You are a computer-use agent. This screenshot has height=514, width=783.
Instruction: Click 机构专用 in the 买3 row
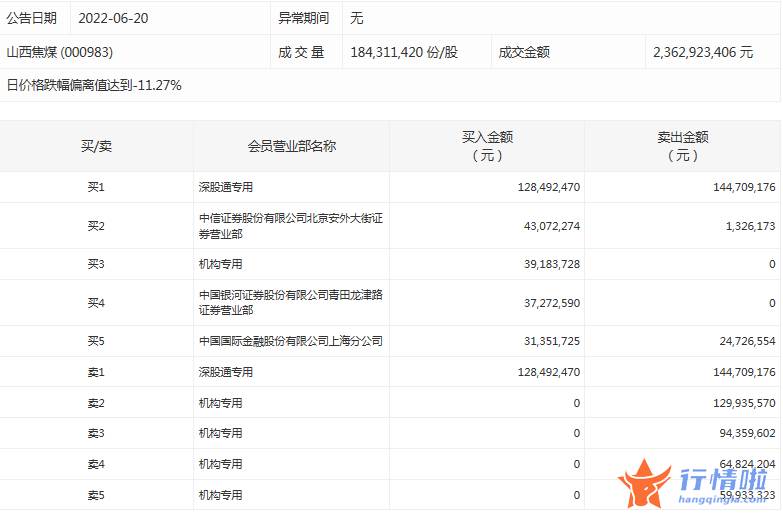click(220, 264)
